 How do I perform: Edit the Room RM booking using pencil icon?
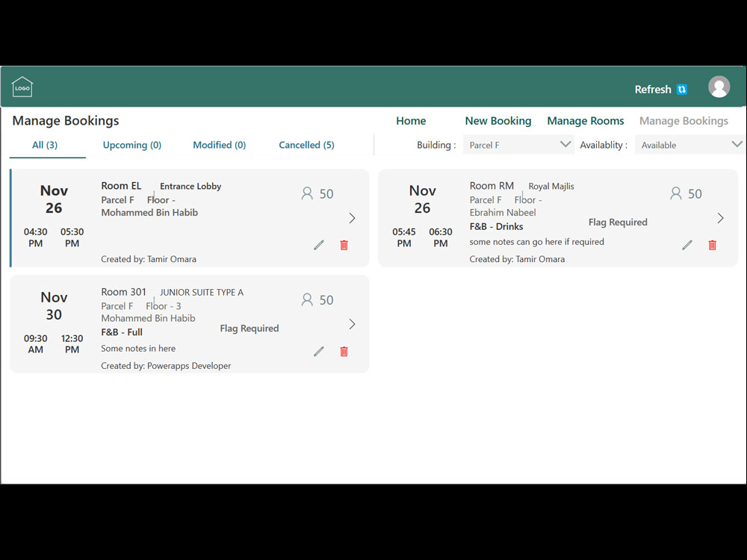click(x=687, y=245)
